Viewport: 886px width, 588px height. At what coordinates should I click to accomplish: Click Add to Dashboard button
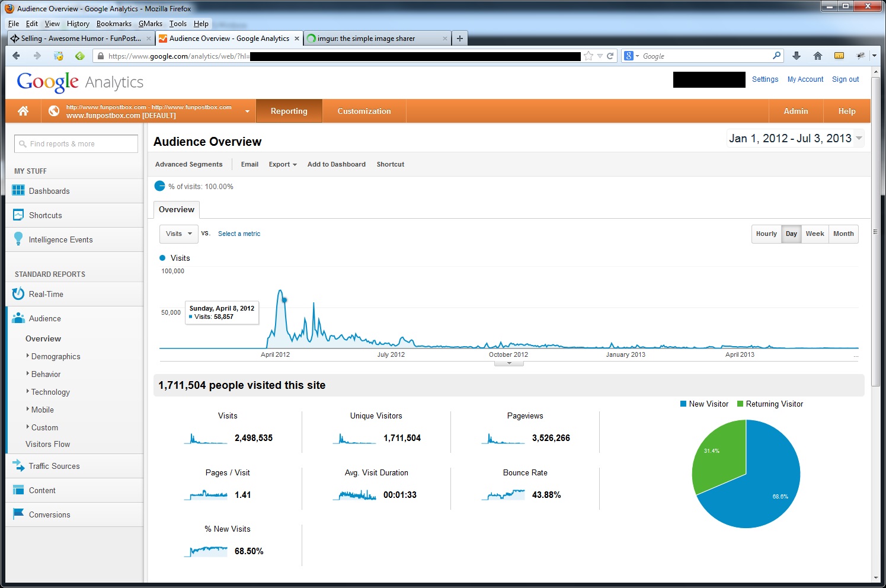pyautogui.click(x=337, y=164)
